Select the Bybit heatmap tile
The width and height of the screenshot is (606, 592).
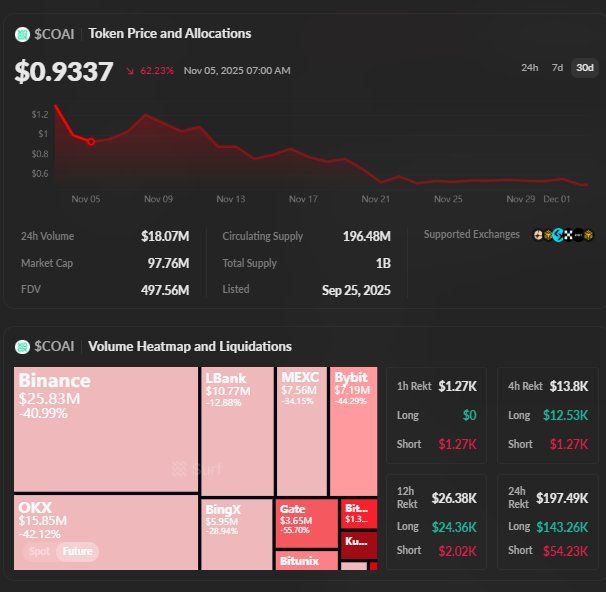pos(353,431)
